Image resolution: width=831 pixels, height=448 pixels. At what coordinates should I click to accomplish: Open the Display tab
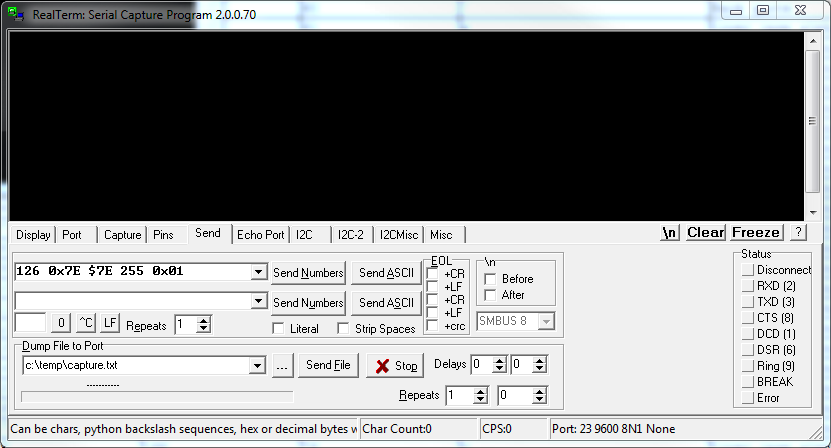33,235
